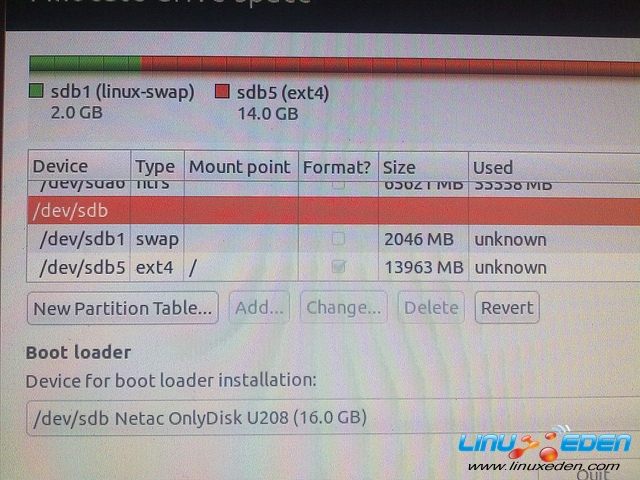The width and height of the screenshot is (640, 480).
Task: Toggle the Format checkbox in the sda ntfs row
Action: pos(338,184)
